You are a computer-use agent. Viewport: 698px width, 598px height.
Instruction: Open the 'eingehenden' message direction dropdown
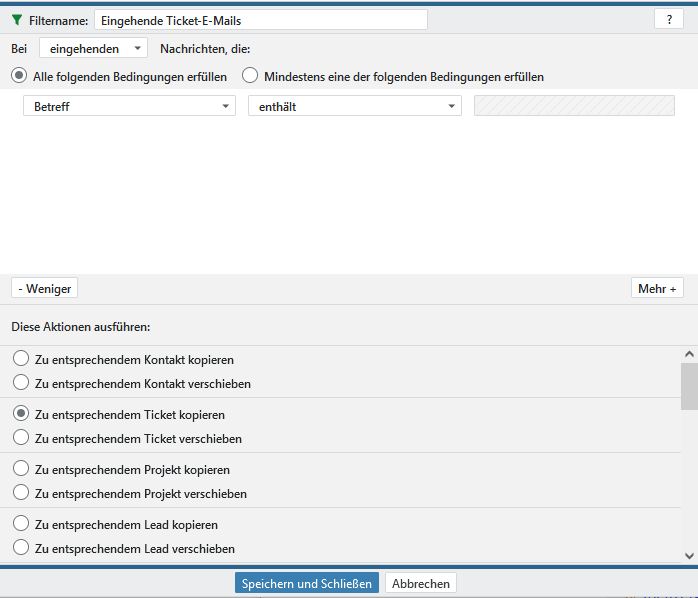click(93, 48)
